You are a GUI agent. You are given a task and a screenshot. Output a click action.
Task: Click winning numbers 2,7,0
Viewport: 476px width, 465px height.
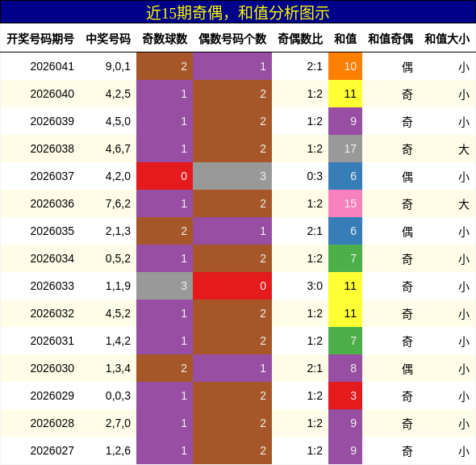[x=118, y=423]
